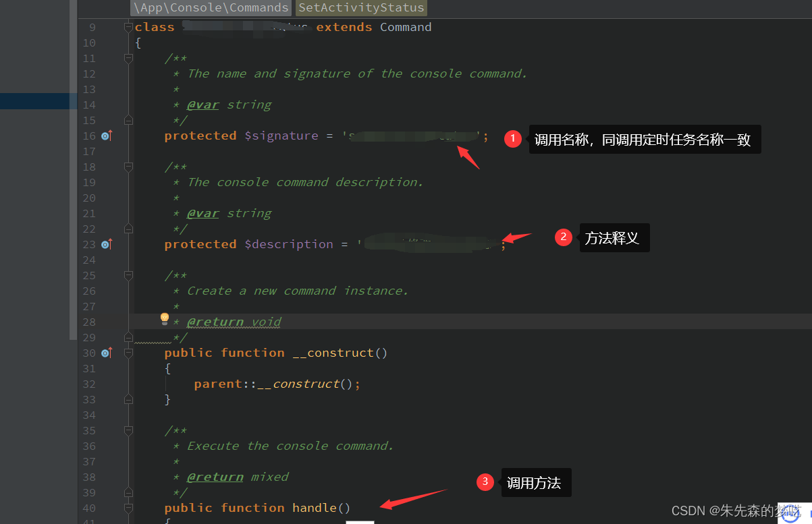The width and height of the screenshot is (812, 524).
Task: Click red badge 1 near 调用名称 annotation
Action: pos(512,139)
